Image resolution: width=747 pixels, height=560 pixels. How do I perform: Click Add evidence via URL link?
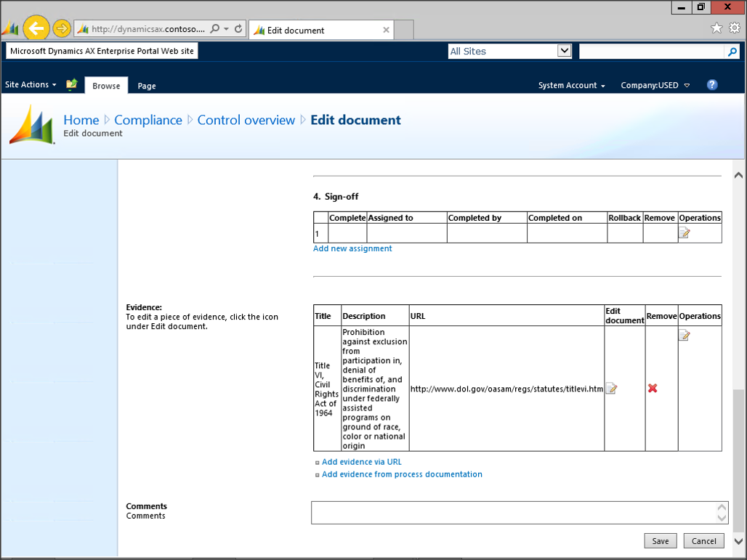pyautogui.click(x=361, y=462)
